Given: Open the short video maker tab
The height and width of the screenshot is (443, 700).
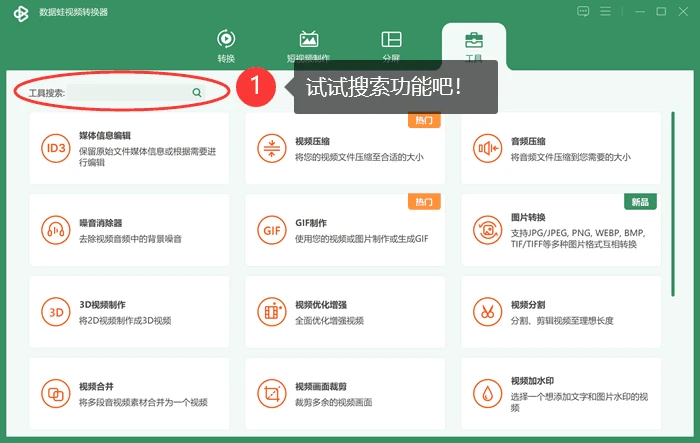Looking at the screenshot, I should coord(308,46).
